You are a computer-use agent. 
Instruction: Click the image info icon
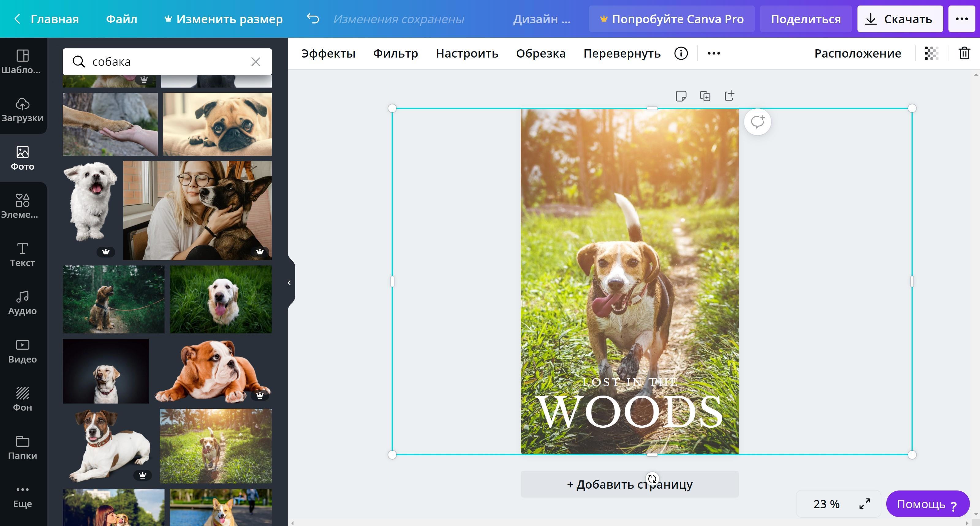tap(681, 53)
